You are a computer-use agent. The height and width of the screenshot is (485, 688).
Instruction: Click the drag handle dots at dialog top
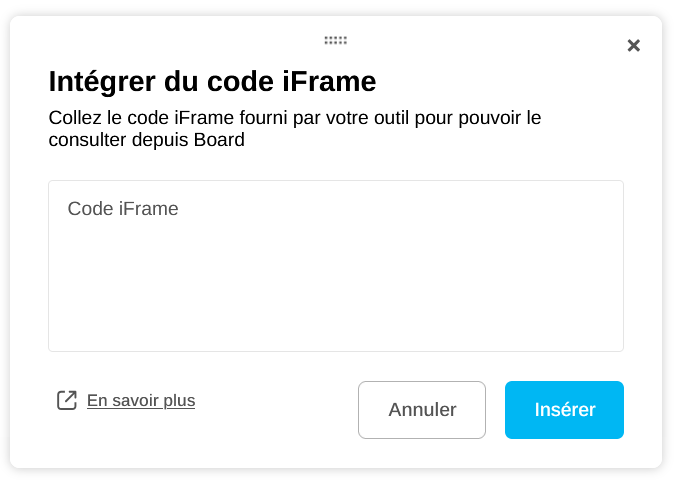[x=335, y=41]
